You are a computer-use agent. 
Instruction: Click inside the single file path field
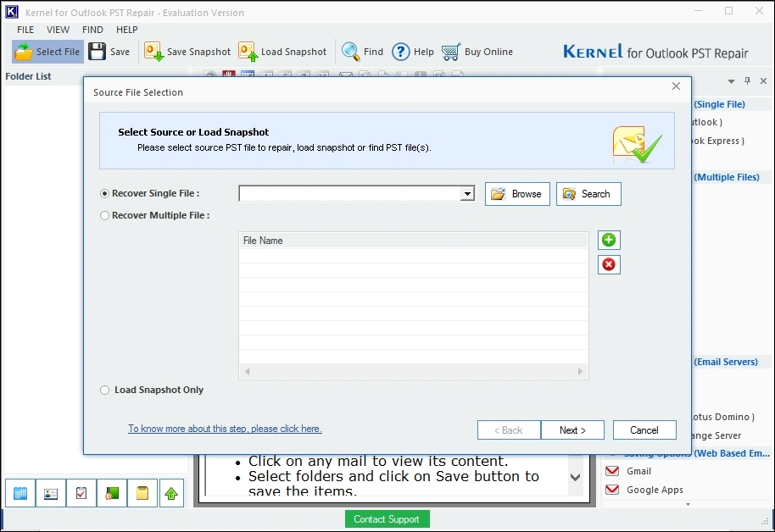click(x=350, y=194)
